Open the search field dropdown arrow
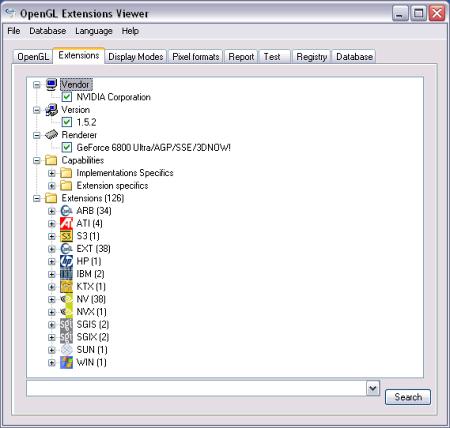This screenshot has height=428, width=450. pyautogui.click(x=373, y=388)
